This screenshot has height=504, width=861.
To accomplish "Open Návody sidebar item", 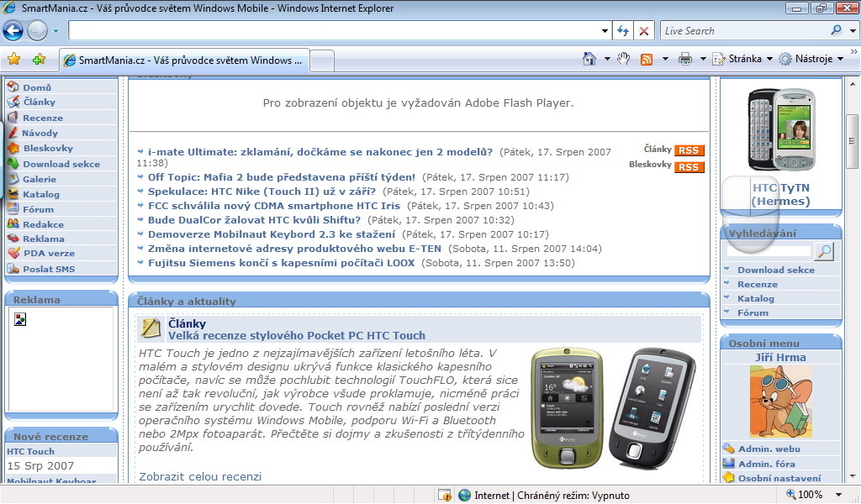I will click(x=40, y=133).
